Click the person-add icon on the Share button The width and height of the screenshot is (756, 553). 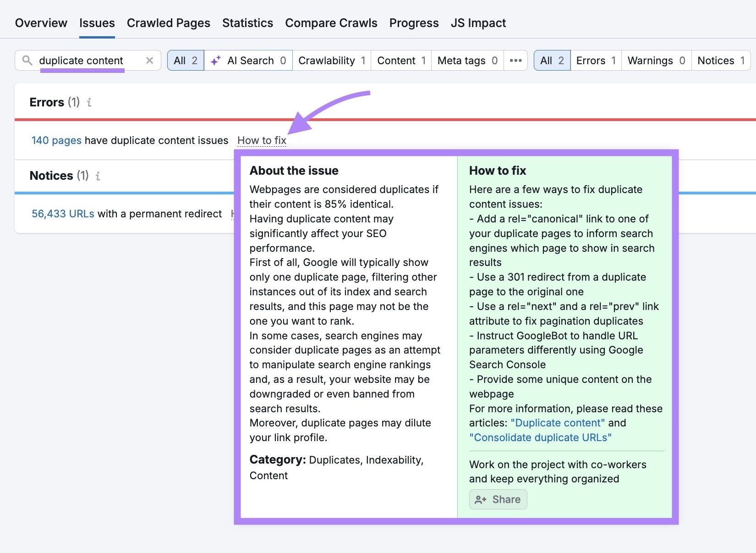pos(480,499)
